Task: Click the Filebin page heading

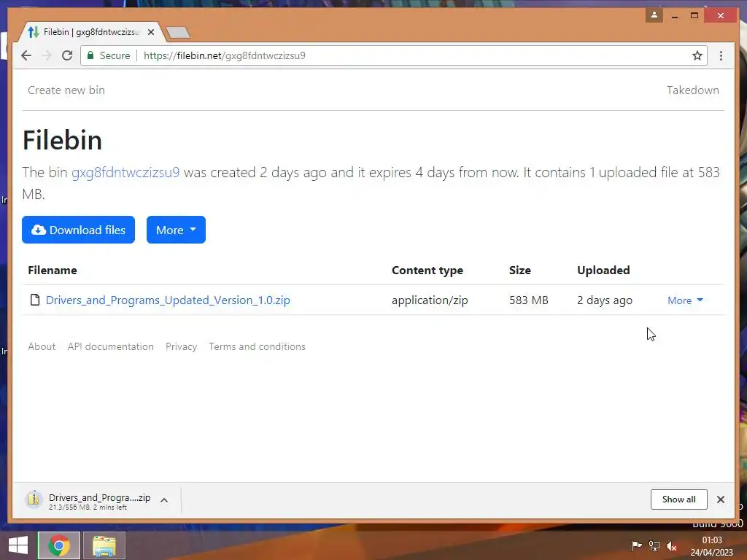Action: (63, 140)
